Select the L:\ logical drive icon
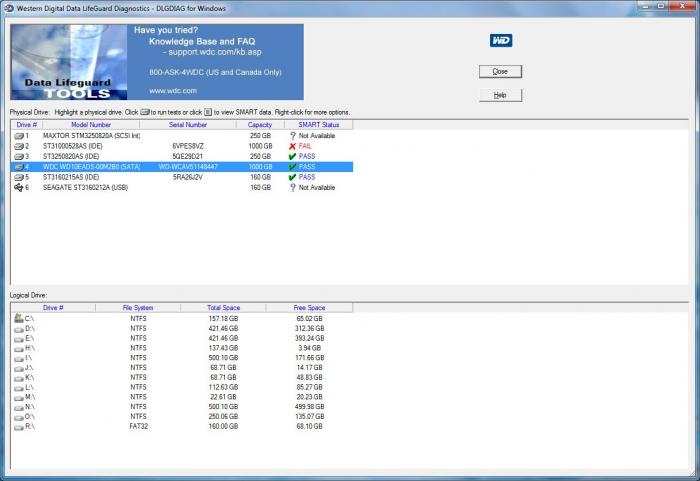Image resolution: width=700 pixels, height=481 pixels. coord(19,389)
